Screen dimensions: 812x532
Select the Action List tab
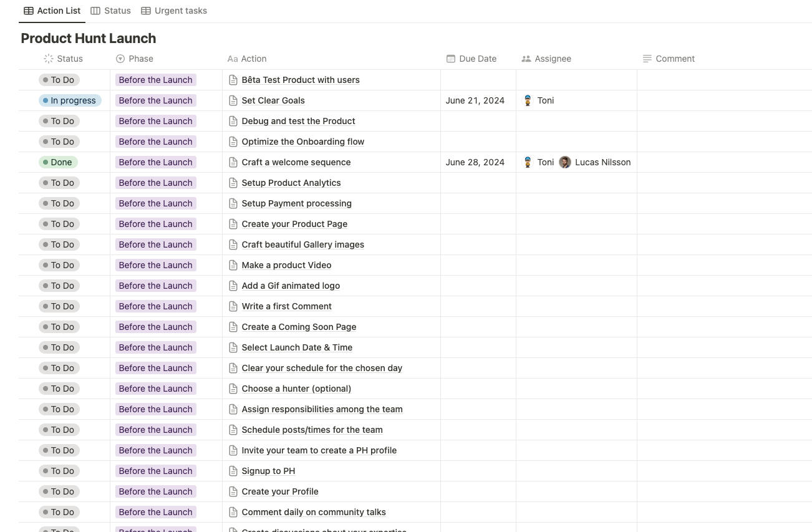[x=52, y=11]
